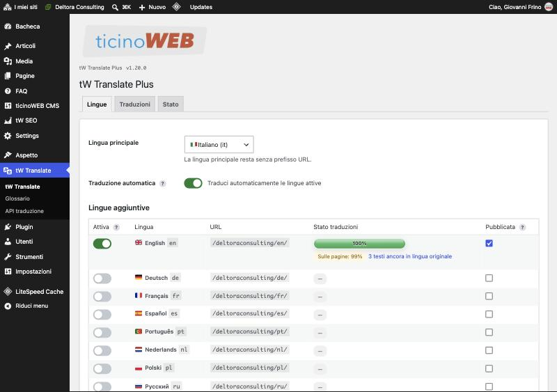
Task: Turn on the Polski language toggle
Action: coord(102,368)
